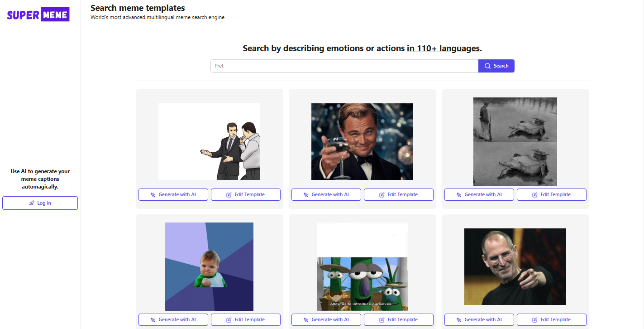
Task: Edit Template for the Leonardo toast meme
Action: click(x=399, y=195)
